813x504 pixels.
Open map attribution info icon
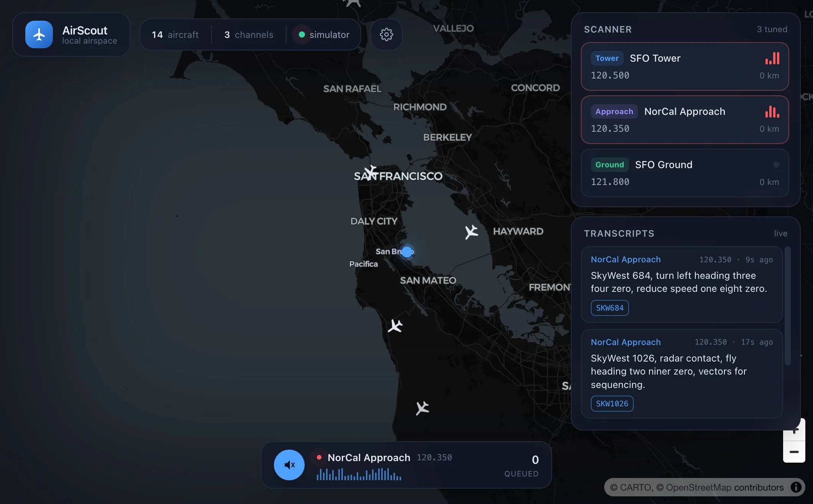click(x=796, y=487)
